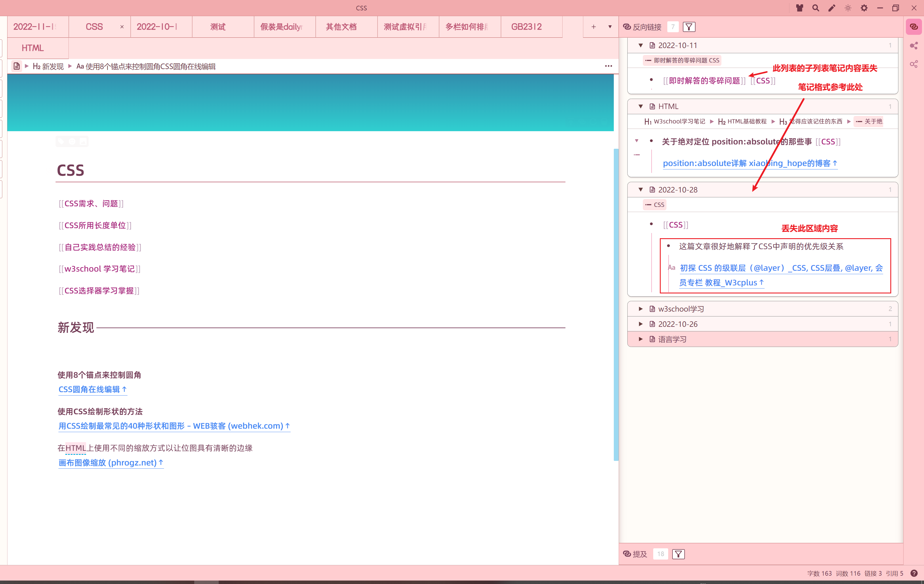Expand the 语言学习 backlink entry
This screenshot has height=584, width=924.
point(641,339)
